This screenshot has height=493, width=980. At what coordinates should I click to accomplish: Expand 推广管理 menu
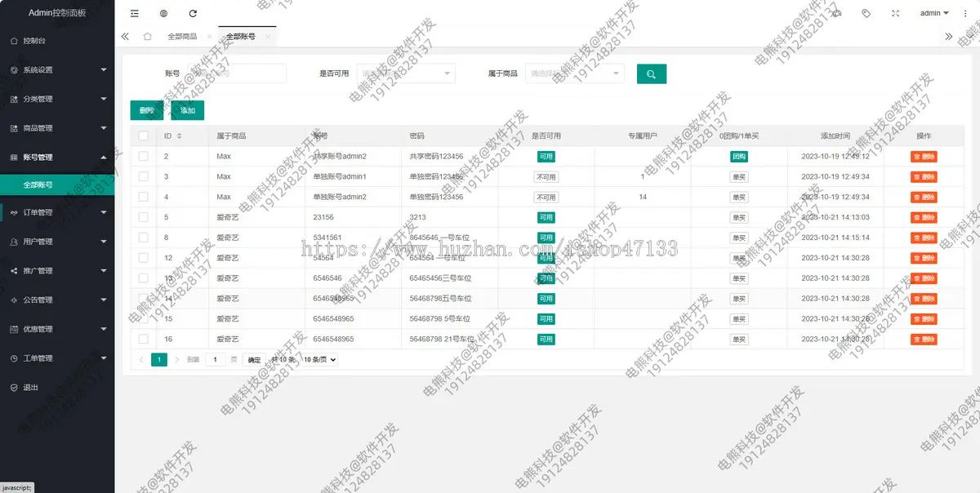57,270
